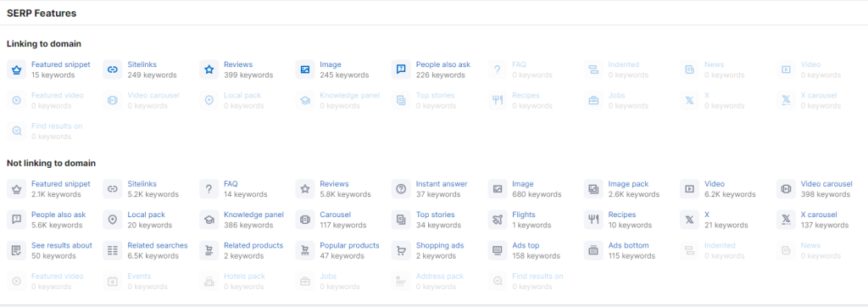Image resolution: width=868 pixels, height=307 pixels.
Task: Click the Related searches list icon
Action: click(x=113, y=250)
